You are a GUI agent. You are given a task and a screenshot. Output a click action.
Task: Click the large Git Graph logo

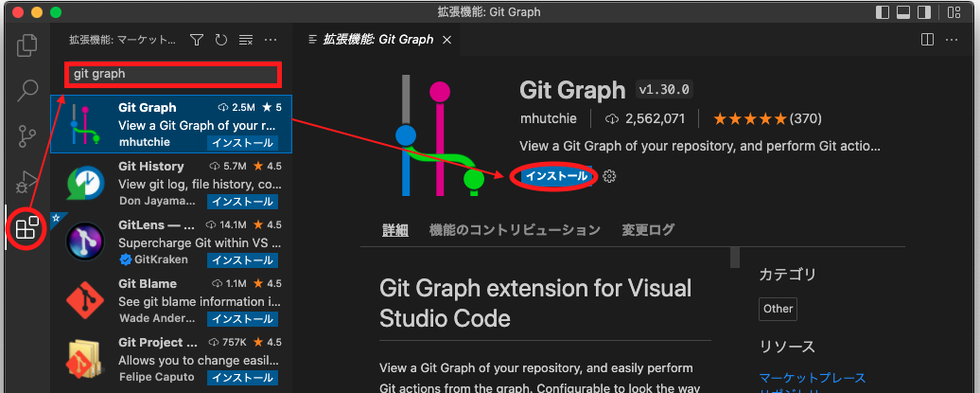[x=440, y=135]
